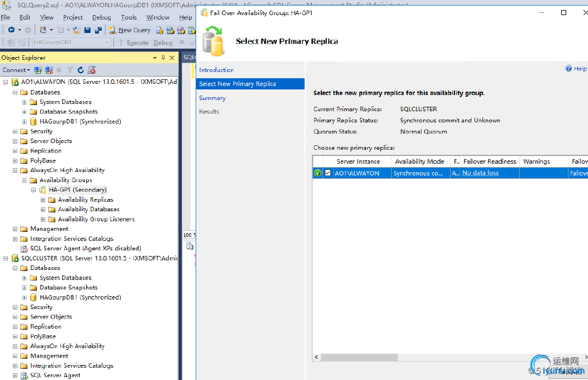This screenshot has width=588, height=380.
Task: Click the Failover Readiness column header
Action: pyautogui.click(x=490, y=161)
